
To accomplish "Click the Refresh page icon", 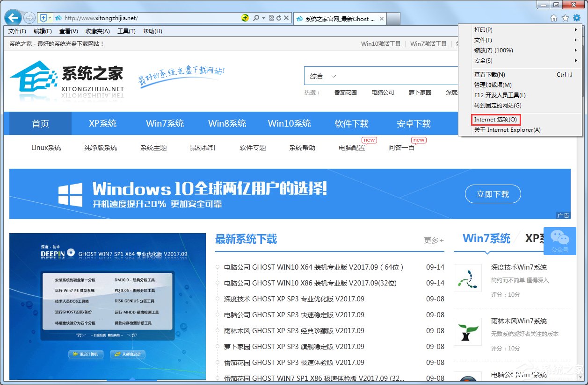I will click(279, 17).
